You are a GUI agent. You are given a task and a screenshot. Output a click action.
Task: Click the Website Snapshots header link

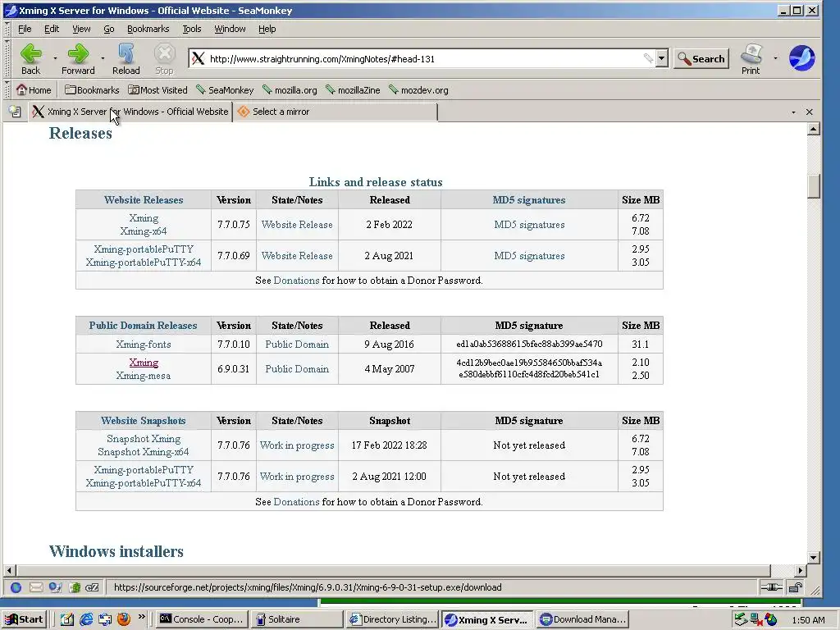point(144,421)
